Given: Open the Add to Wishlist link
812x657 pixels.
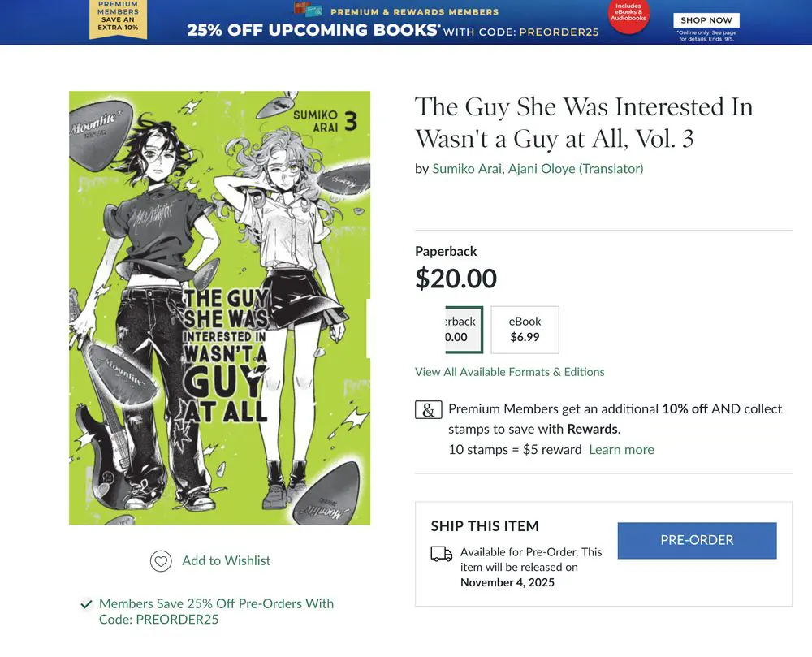Looking at the screenshot, I should (x=227, y=560).
